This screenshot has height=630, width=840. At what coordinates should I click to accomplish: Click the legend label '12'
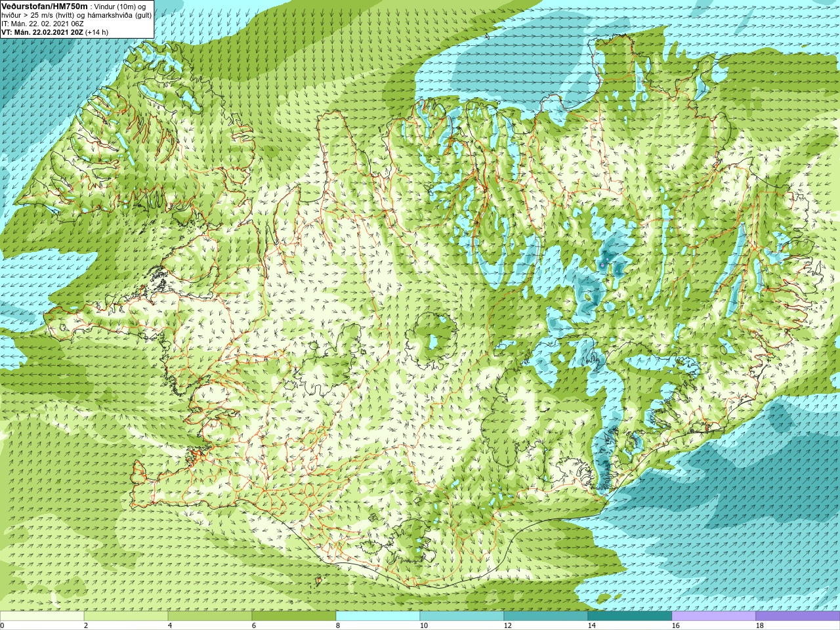click(507, 625)
